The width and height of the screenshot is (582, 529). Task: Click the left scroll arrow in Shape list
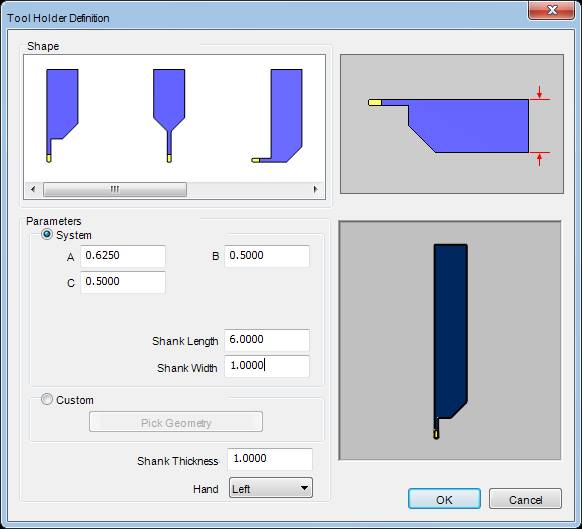pyautogui.click(x=33, y=189)
